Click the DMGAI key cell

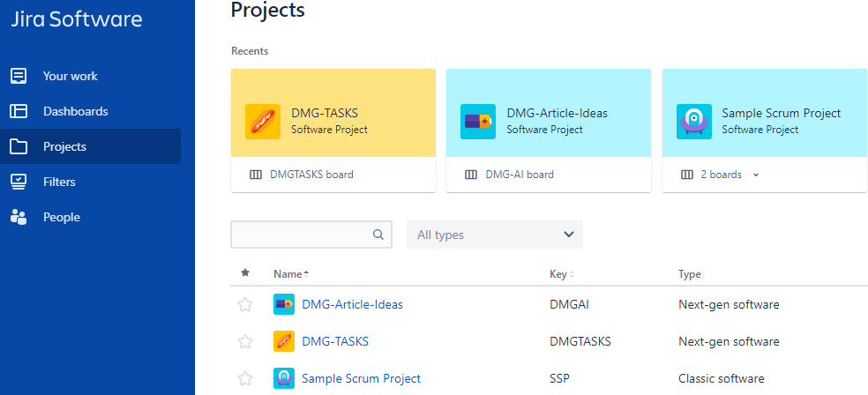point(569,304)
